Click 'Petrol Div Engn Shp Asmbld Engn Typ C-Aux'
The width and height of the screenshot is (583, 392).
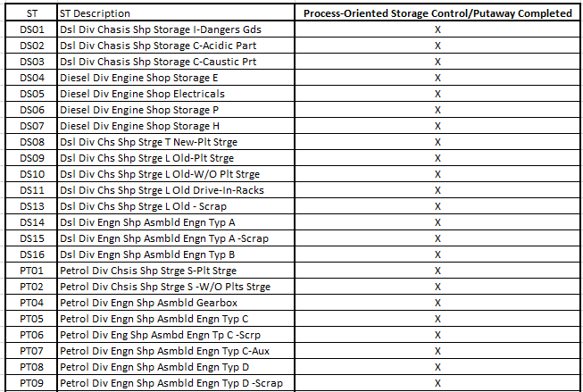coord(164,351)
